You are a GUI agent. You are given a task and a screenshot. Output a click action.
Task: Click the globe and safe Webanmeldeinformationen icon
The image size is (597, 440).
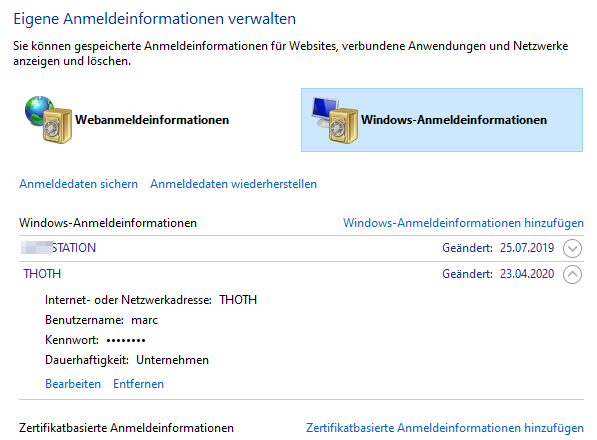[x=48, y=120]
